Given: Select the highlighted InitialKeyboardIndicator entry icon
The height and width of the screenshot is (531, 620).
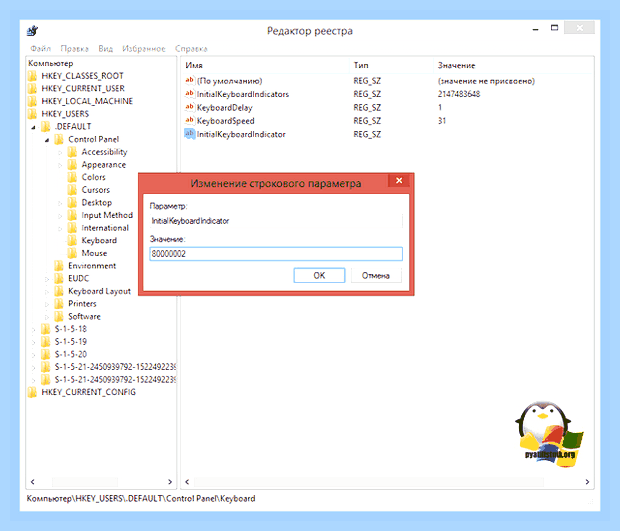Looking at the screenshot, I should coord(189,134).
